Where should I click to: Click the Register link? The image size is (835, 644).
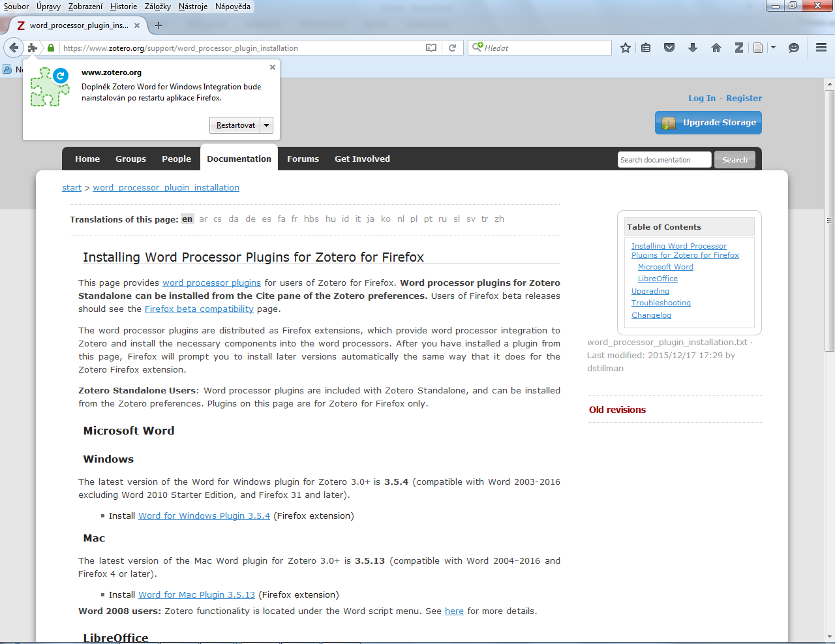pyautogui.click(x=744, y=99)
